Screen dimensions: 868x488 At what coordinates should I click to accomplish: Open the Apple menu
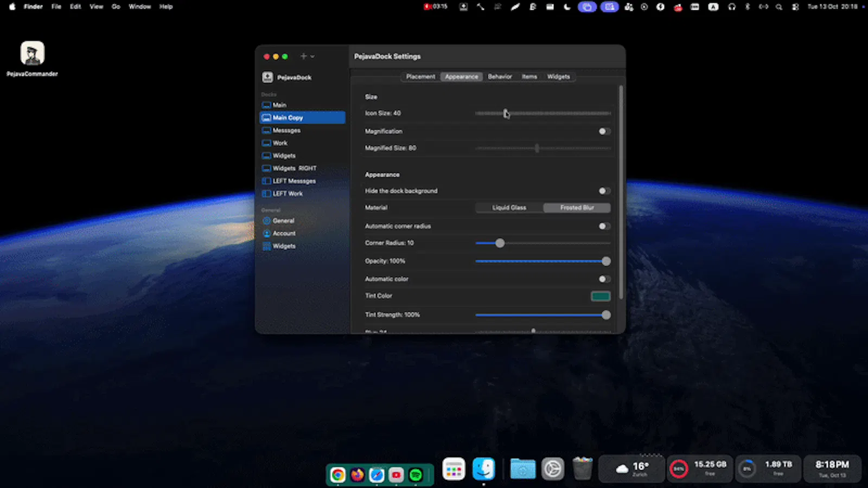pos(12,7)
